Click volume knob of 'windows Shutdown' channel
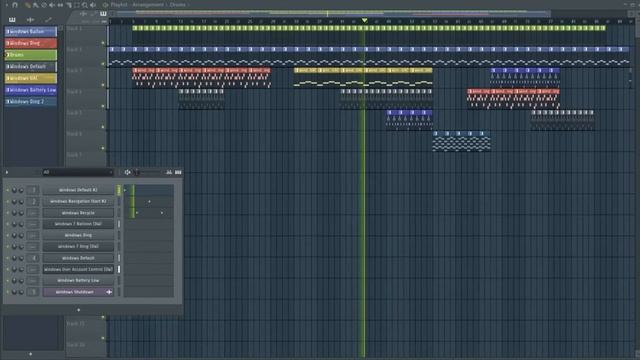Viewport: 640px width, 360px height. (21, 292)
